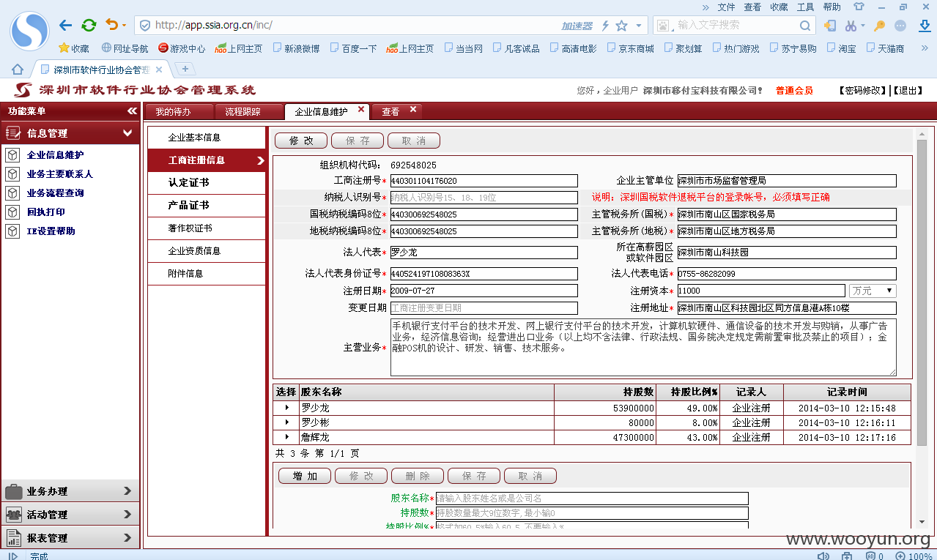The width and height of the screenshot is (937, 560).
Task: Click the send-to-phone icon
Action: tap(830, 26)
